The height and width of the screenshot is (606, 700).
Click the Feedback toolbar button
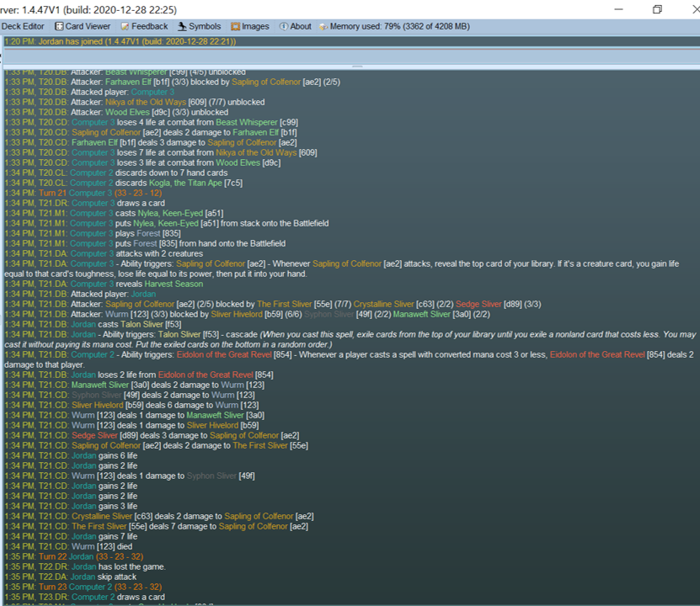(144, 27)
